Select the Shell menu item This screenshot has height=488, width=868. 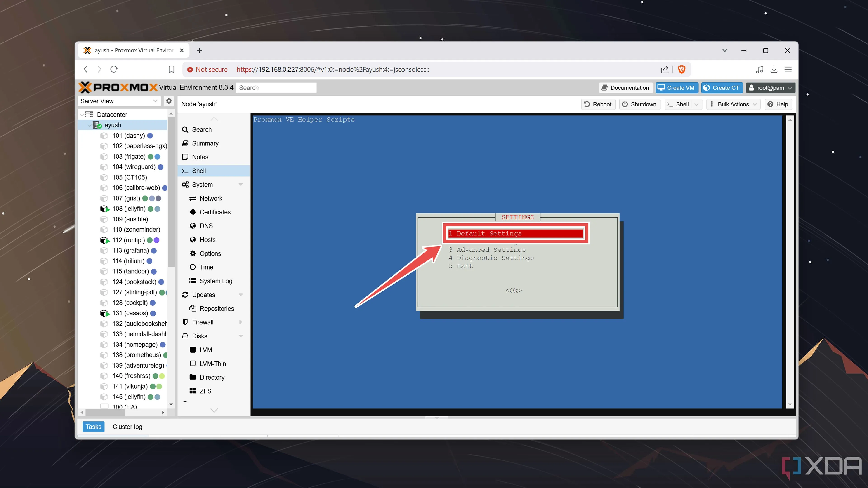[x=214, y=171]
